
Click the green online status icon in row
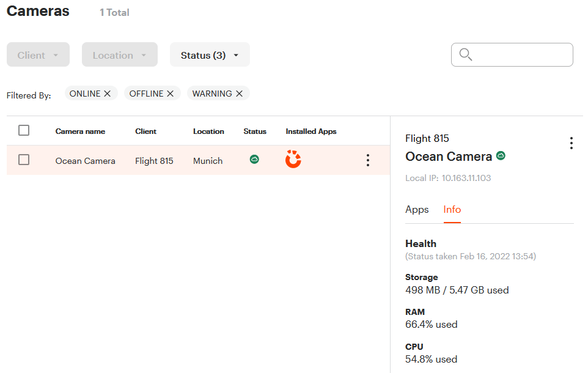[255, 160]
